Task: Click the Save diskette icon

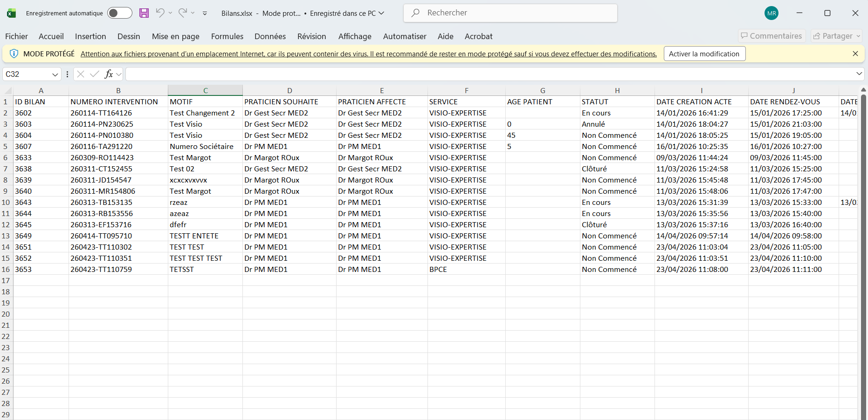Action: pyautogui.click(x=144, y=13)
